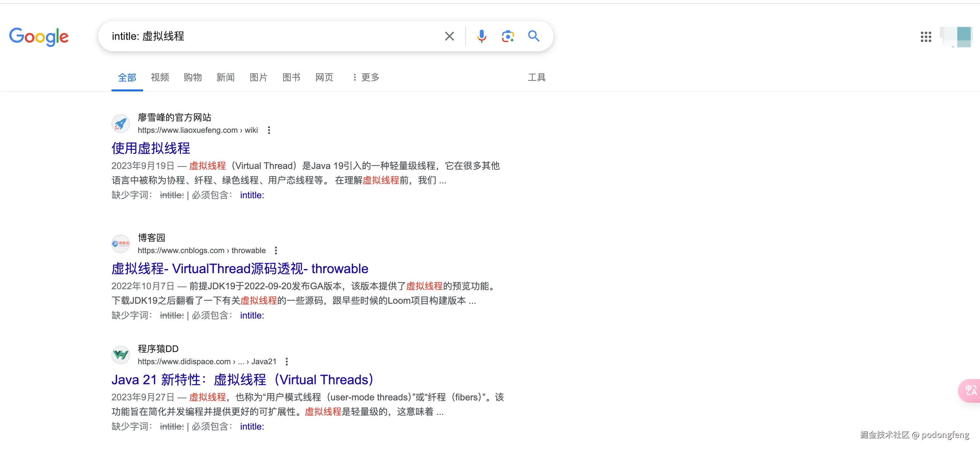Click the cnblogs favicon

tap(121, 244)
